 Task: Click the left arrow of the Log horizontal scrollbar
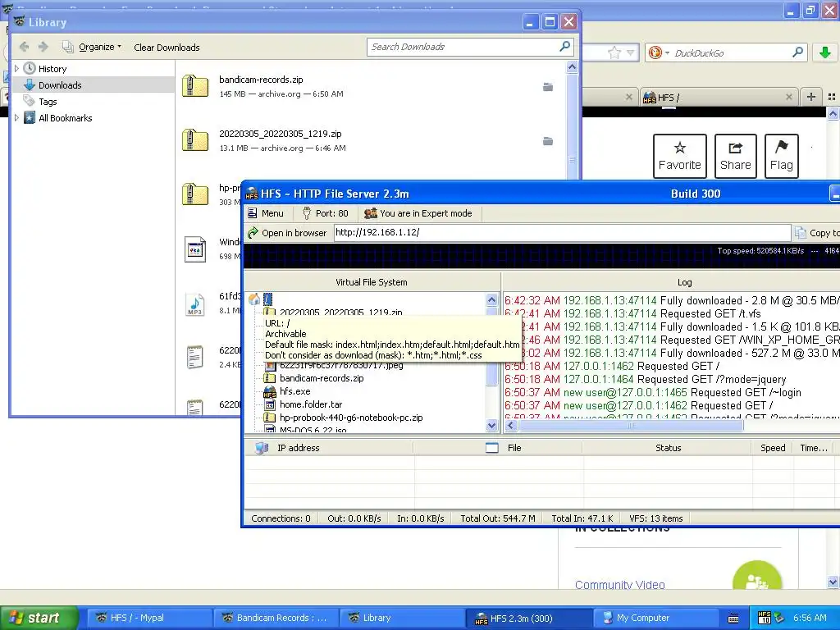pyautogui.click(x=510, y=426)
